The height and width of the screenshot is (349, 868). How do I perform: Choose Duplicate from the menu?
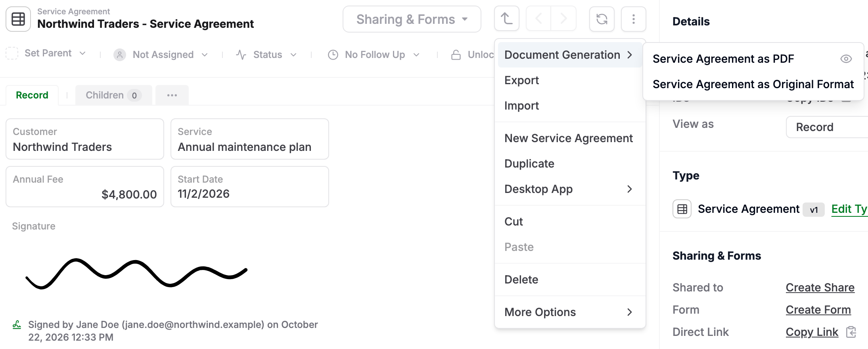570,164
